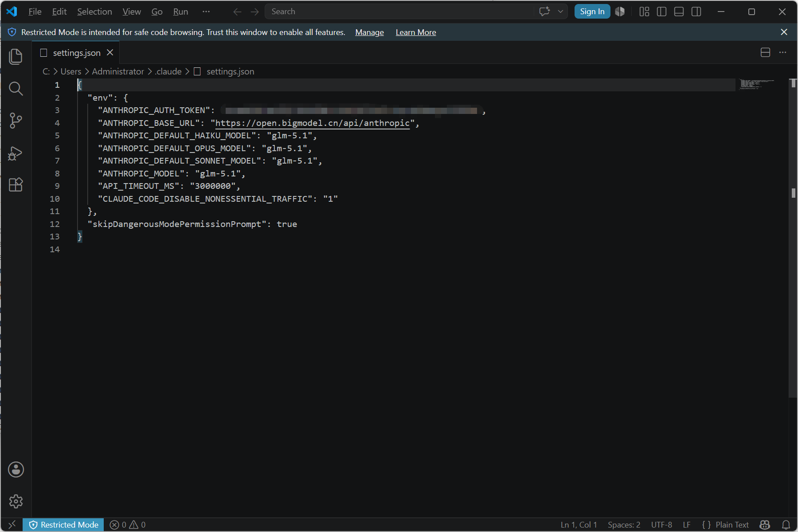This screenshot has width=798, height=532.
Task: Click the "ANTHROPIC_AUTH_TOKEN" key text
Action: [154, 110]
